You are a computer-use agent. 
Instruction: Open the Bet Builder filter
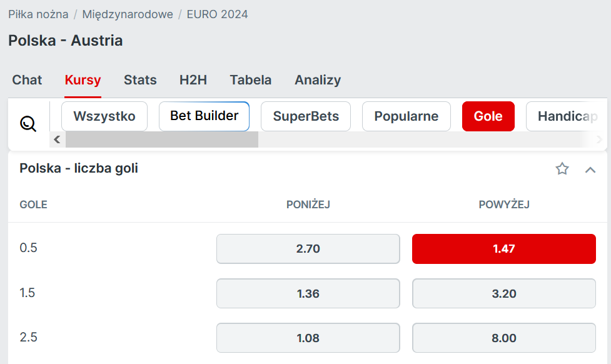pos(204,116)
